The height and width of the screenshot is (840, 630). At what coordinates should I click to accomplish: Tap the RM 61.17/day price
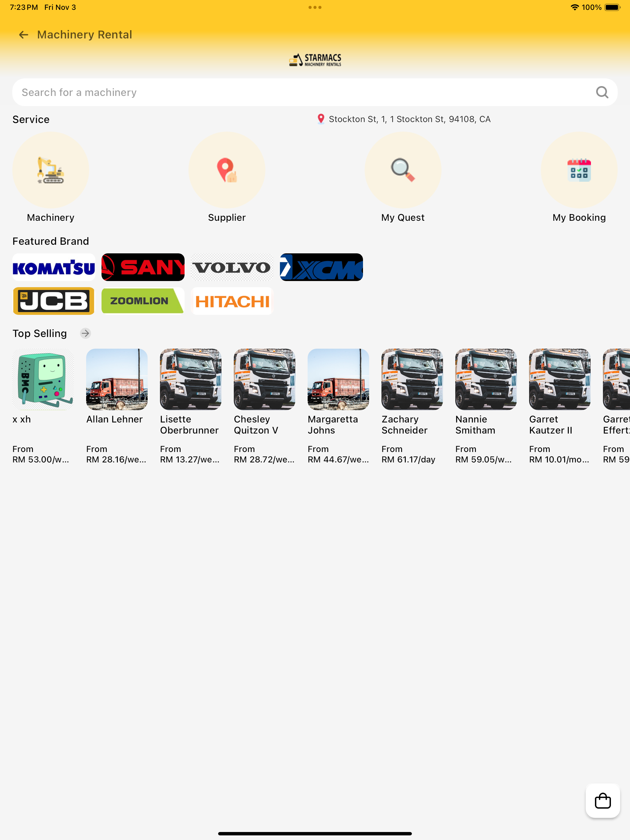[409, 459]
